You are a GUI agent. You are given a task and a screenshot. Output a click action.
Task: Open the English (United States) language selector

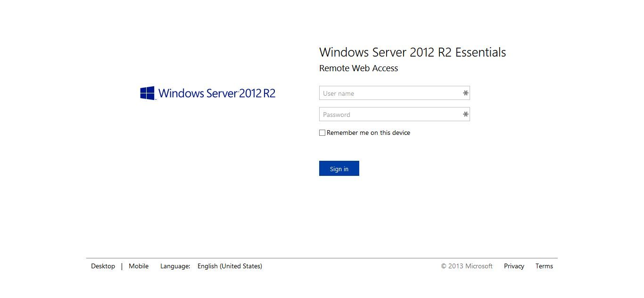click(230, 266)
